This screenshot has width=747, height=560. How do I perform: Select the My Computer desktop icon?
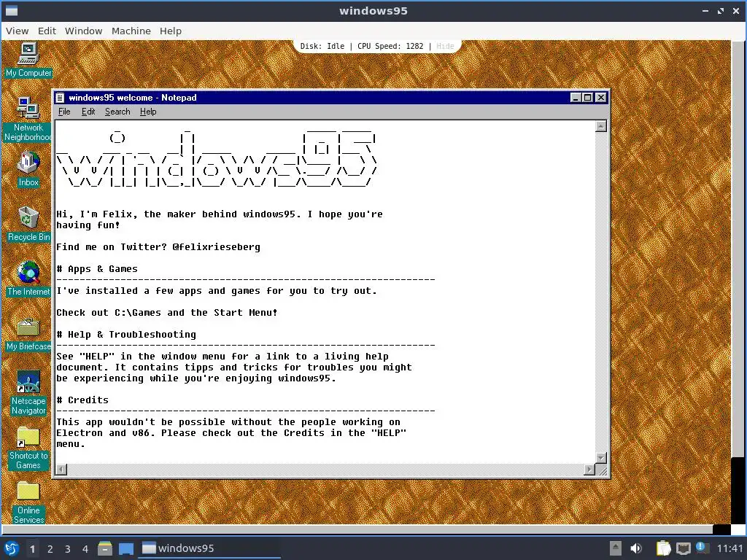[x=28, y=60]
